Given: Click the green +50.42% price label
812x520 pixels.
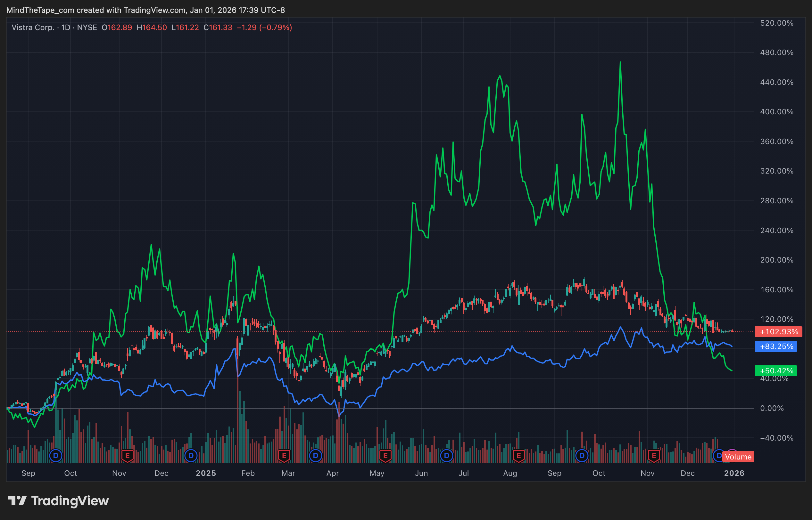Looking at the screenshot, I should 776,371.
